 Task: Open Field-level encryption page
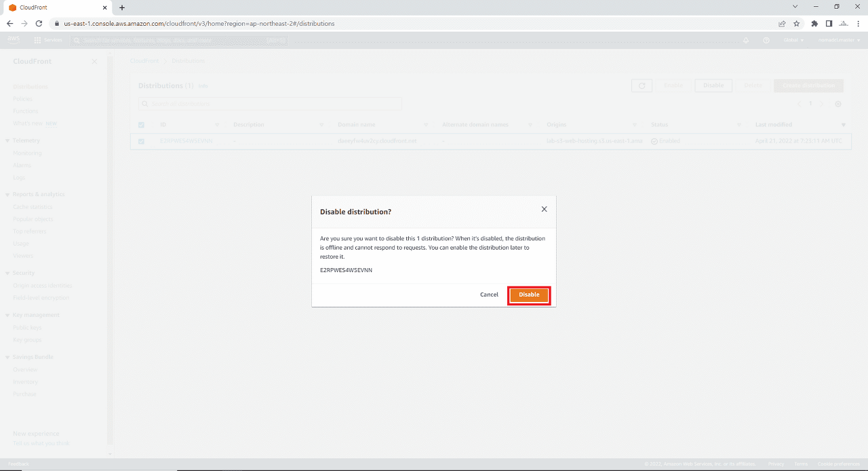click(41, 298)
